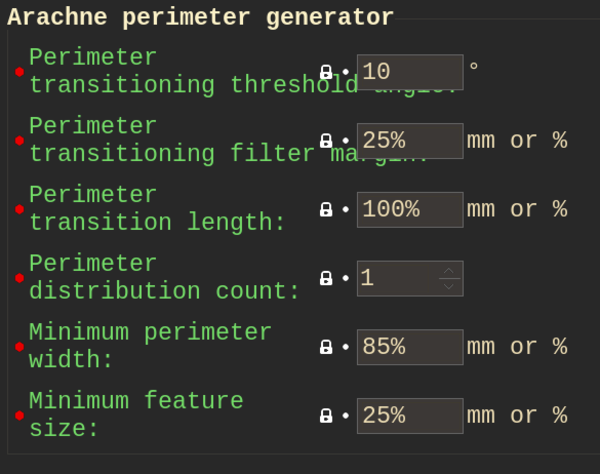This screenshot has width=600, height=474.
Task: Click the lock icon for perimeter transition length
Action: (326, 210)
